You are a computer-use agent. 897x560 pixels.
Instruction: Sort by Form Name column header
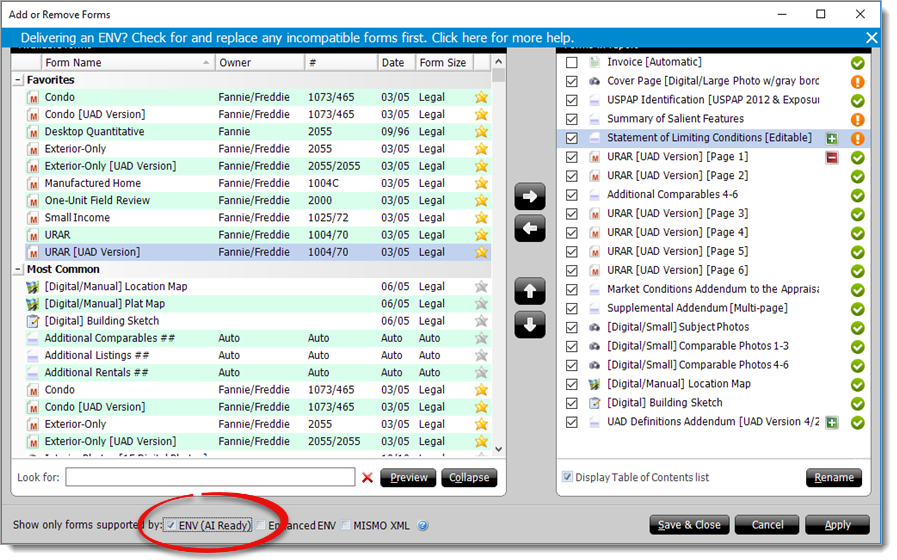(128, 62)
